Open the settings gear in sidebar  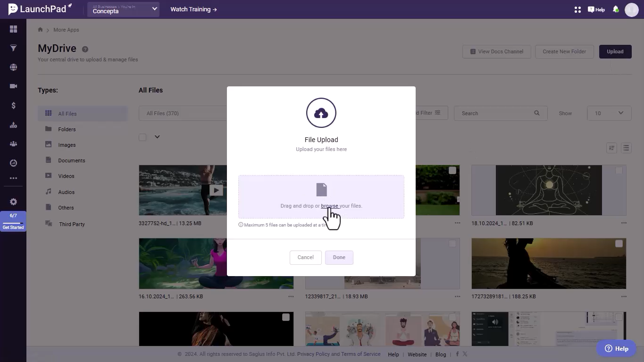[x=13, y=202]
